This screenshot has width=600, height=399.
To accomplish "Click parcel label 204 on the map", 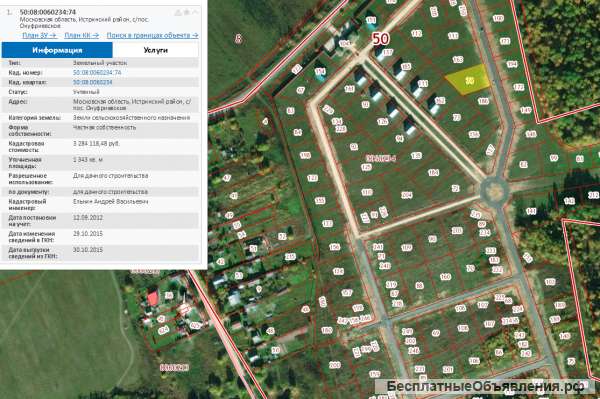I will pos(406,195).
